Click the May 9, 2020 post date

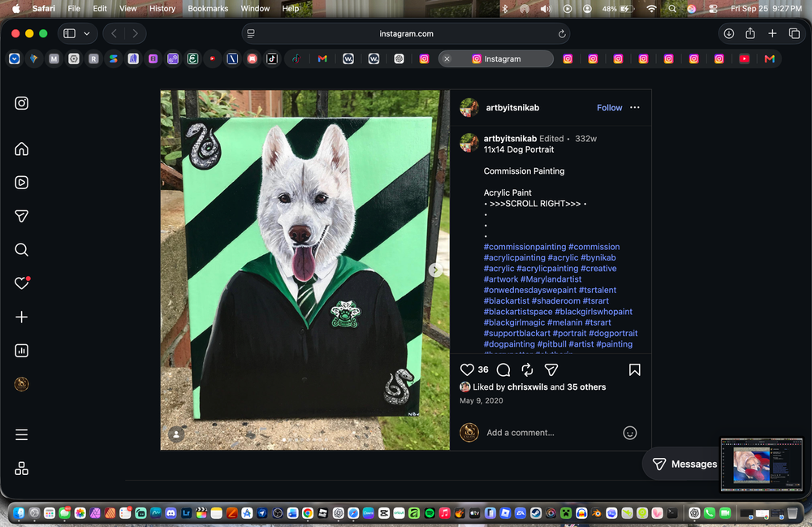481,400
